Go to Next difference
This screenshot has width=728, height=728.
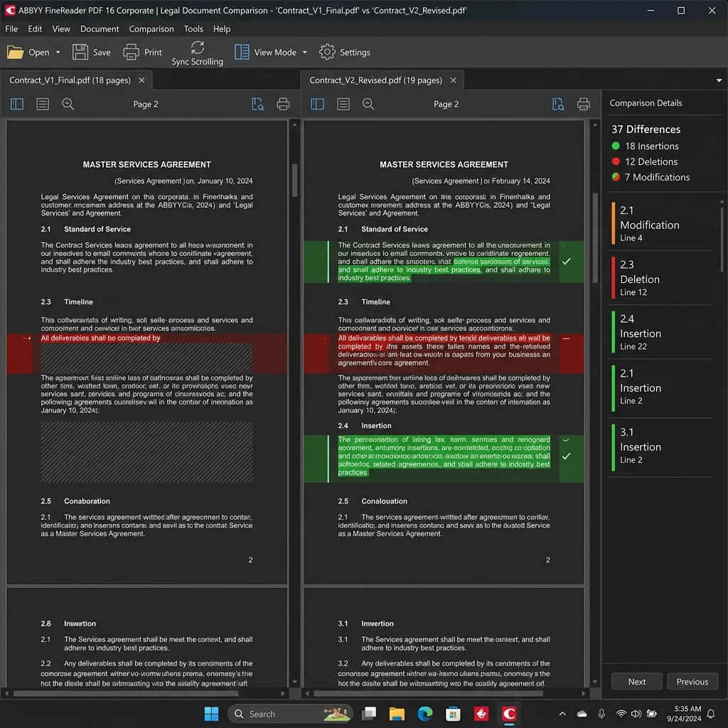636,682
